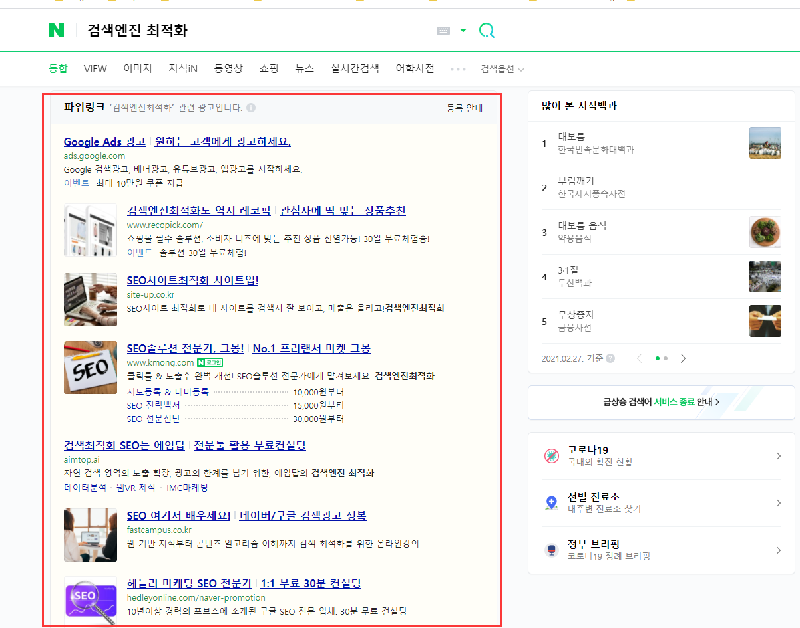The width and height of the screenshot is (800, 628).
Task: Expand the 코로나19 row chevron
Action: [x=778, y=457]
